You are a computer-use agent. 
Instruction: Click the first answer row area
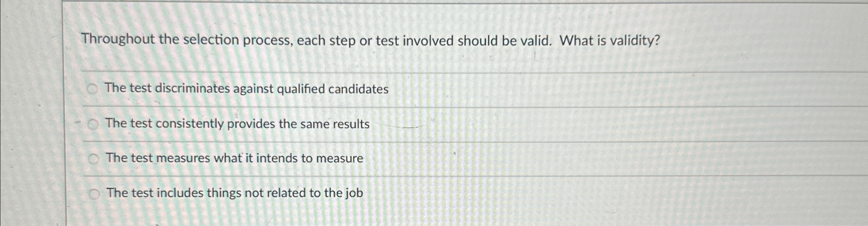click(507, 88)
